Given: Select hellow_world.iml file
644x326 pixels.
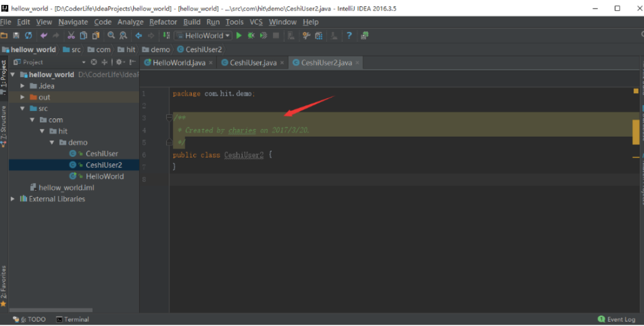Looking at the screenshot, I should tap(66, 188).
